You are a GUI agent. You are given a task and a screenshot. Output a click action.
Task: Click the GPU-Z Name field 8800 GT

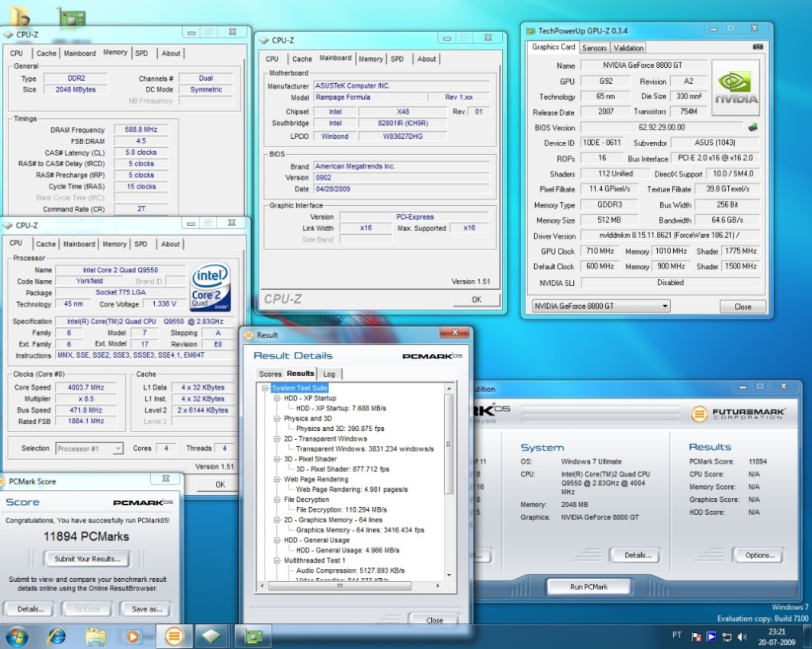coord(643,66)
